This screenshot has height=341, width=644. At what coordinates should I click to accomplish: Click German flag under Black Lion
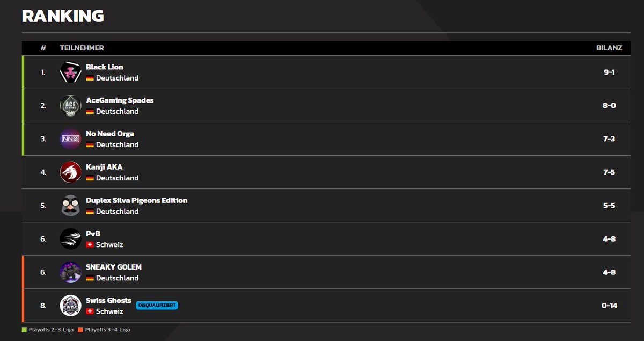[x=90, y=78]
